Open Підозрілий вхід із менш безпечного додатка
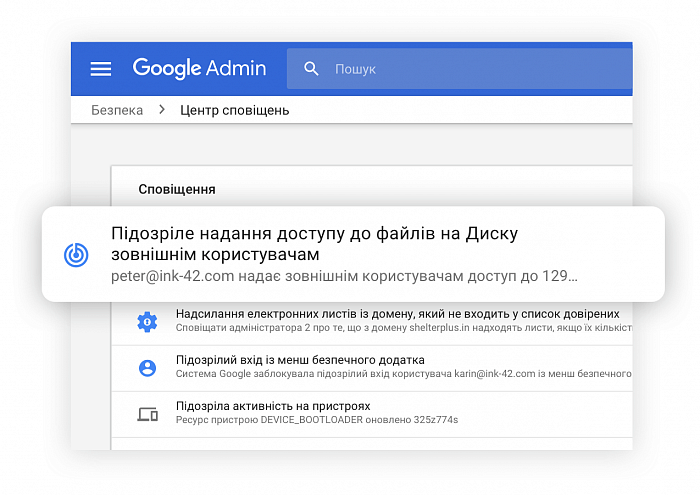700x495 pixels. (x=300, y=360)
